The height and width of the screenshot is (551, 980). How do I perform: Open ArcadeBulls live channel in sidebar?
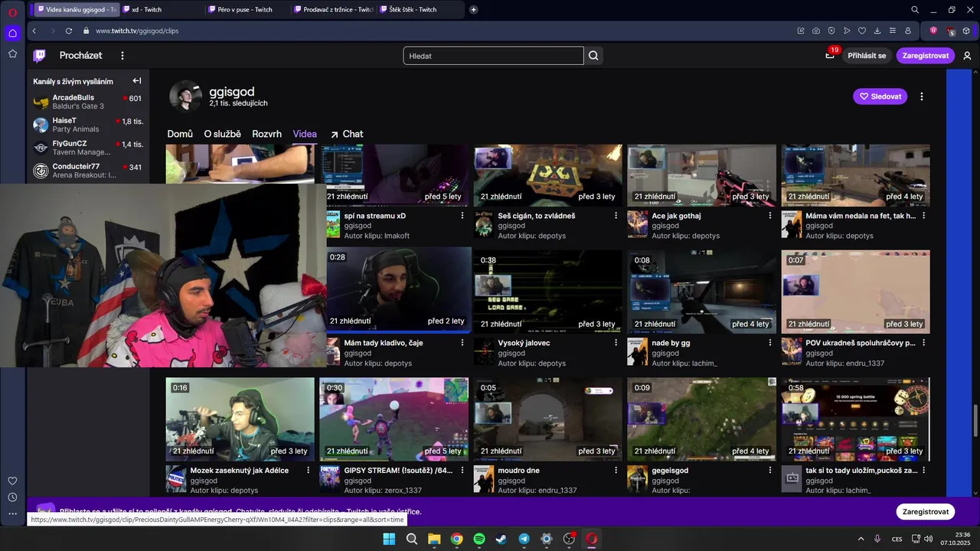[x=87, y=102]
